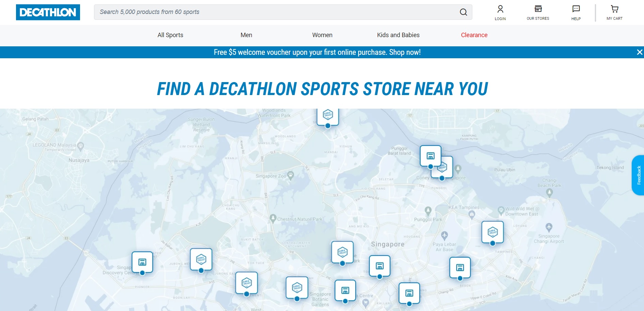Select store marker beside Punggol Barat Island
The height and width of the screenshot is (311, 644).
[430, 156]
